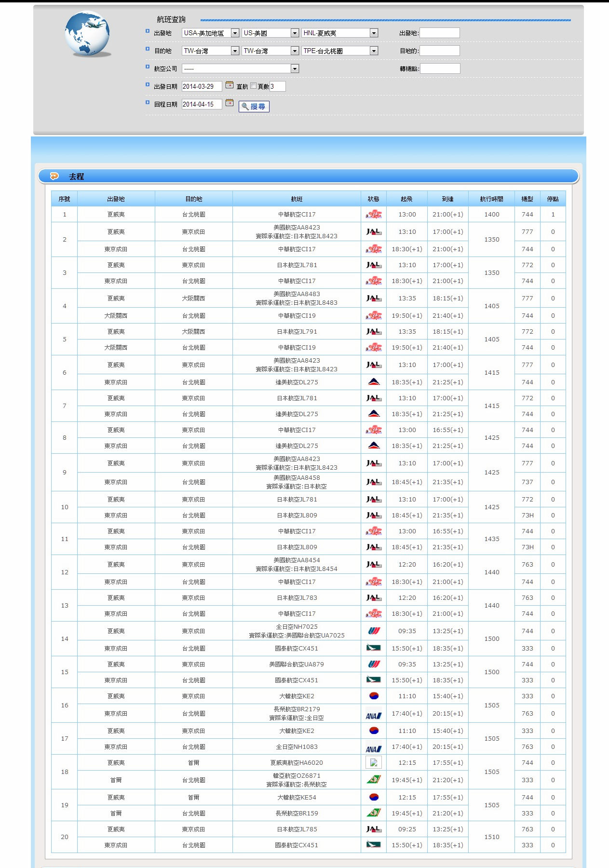Click flight time 1435 in sequence 11
Screen dimensions: 609x868
click(x=492, y=539)
